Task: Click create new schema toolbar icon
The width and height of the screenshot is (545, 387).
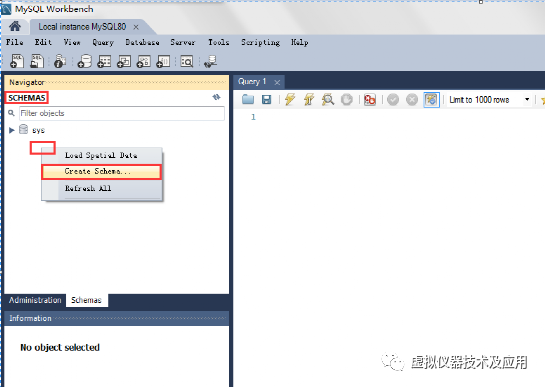Action: pyautogui.click(x=84, y=62)
